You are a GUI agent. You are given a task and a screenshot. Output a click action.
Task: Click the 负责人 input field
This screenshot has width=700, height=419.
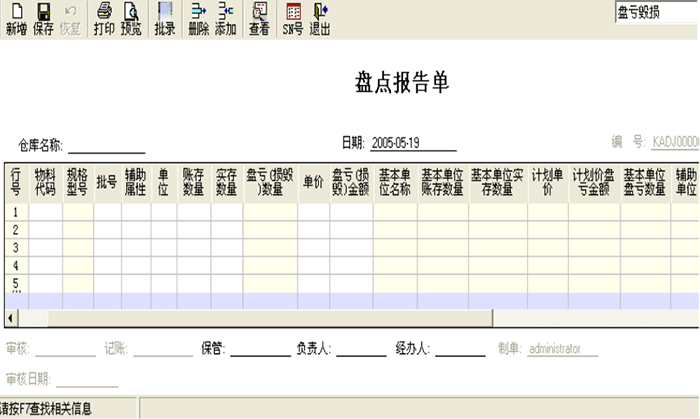coord(360,350)
